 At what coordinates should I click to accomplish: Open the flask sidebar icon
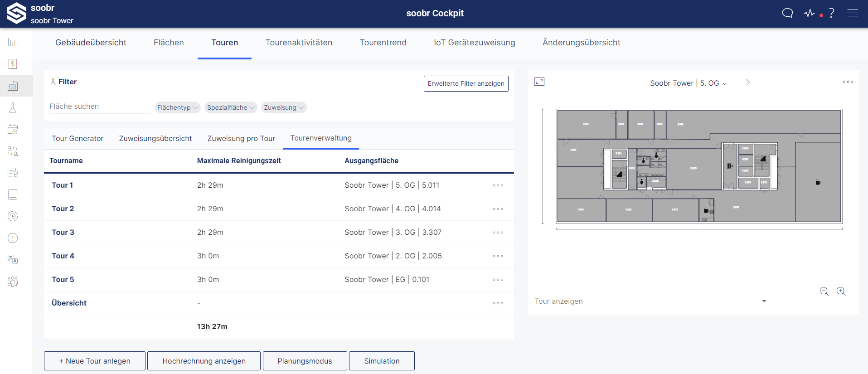13,107
